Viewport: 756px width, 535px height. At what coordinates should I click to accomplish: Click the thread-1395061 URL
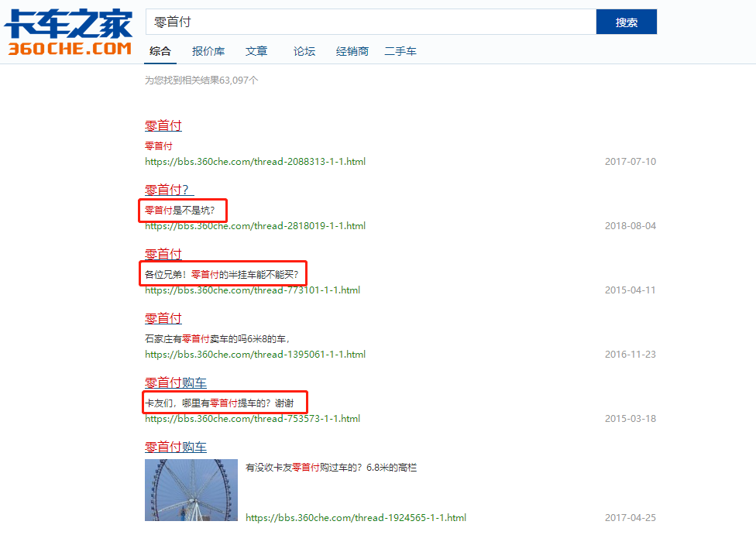click(x=255, y=355)
